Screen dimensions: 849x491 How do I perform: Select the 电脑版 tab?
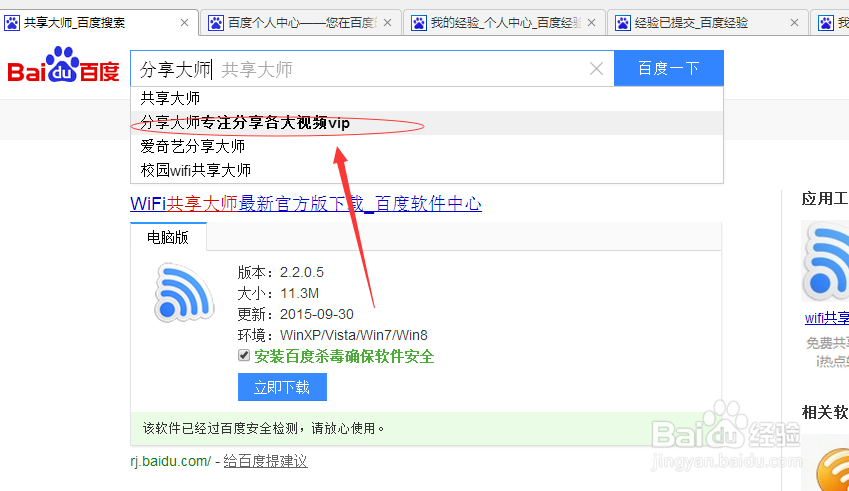pos(168,237)
